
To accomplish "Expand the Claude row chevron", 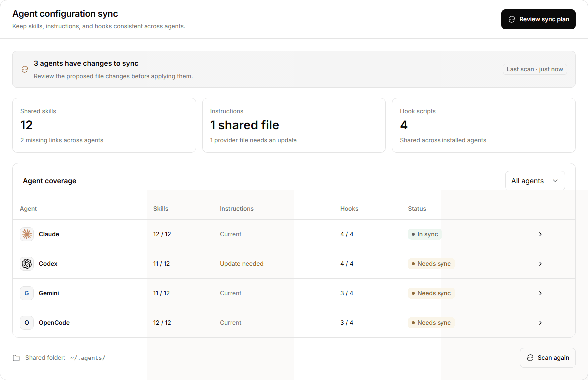I will 540,234.
